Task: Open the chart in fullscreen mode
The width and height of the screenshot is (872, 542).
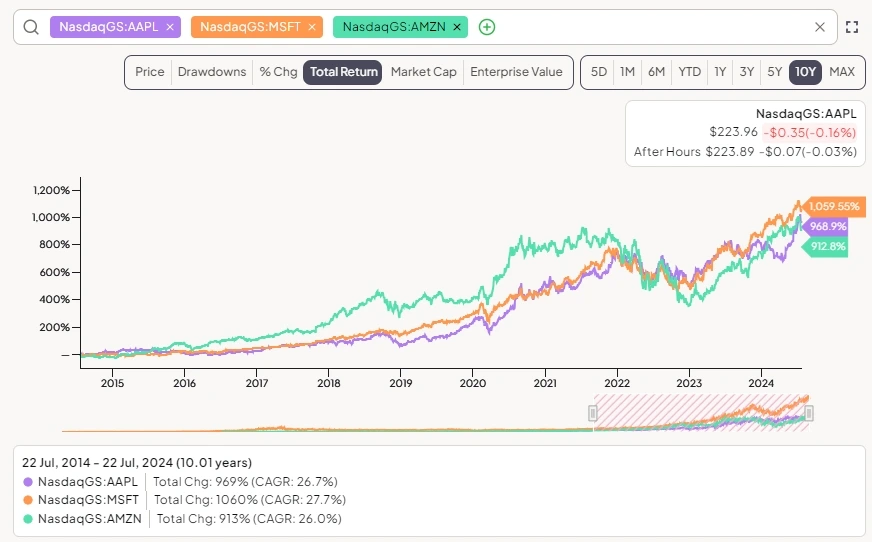Action: (852, 27)
